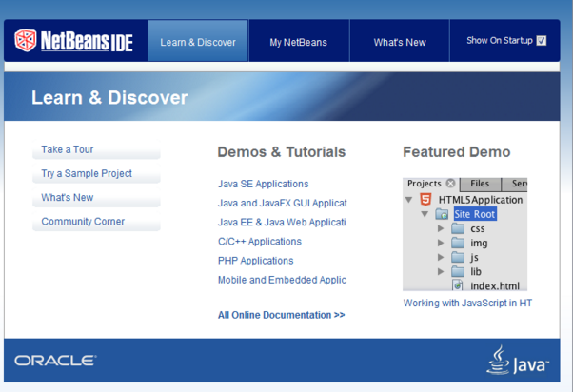The width and height of the screenshot is (573, 392).
Task: Click the Show On Startup label
Action: tap(500, 41)
